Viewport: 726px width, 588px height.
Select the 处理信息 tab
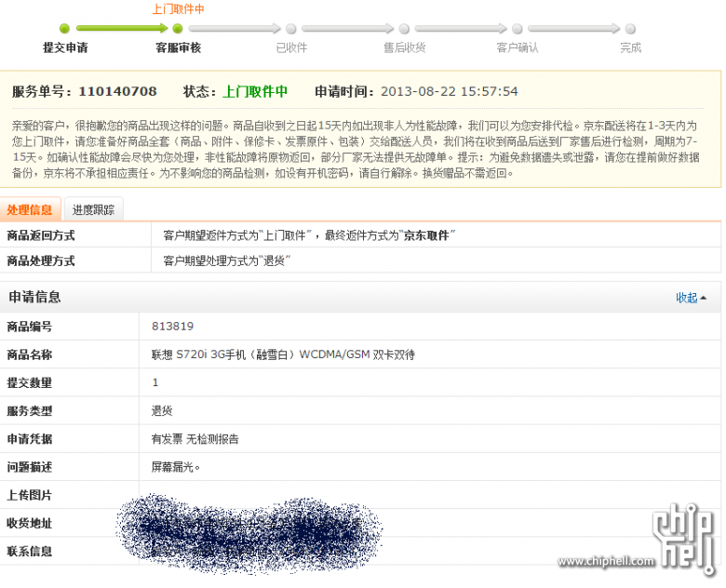tap(30, 209)
